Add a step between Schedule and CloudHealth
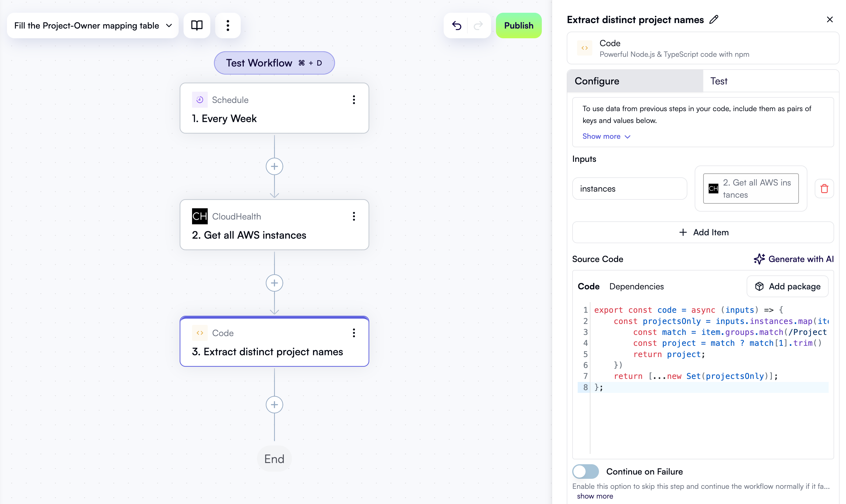This screenshot has height=504, width=846. click(x=274, y=166)
